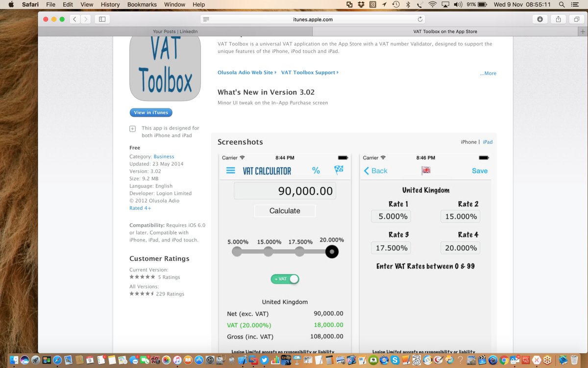The image size is (588, 368).
Task: Click the 90,000.00 amount field
Action: pos(285,190)
